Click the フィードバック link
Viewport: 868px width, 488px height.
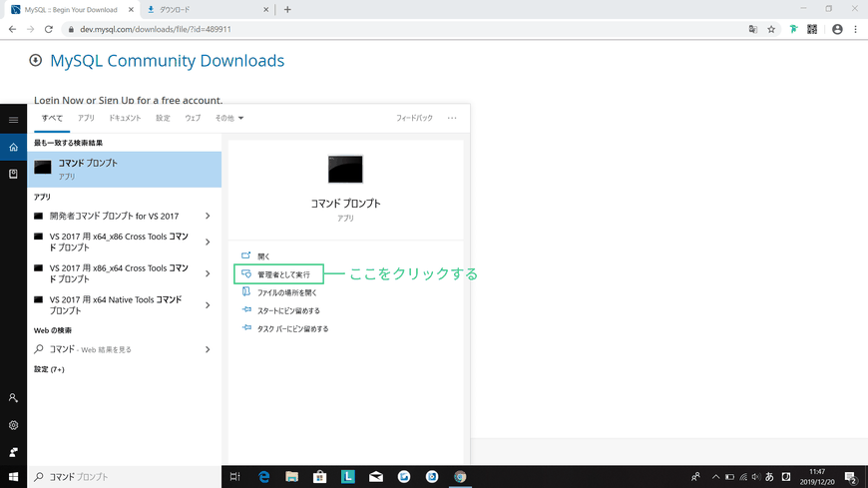[414, 118]
